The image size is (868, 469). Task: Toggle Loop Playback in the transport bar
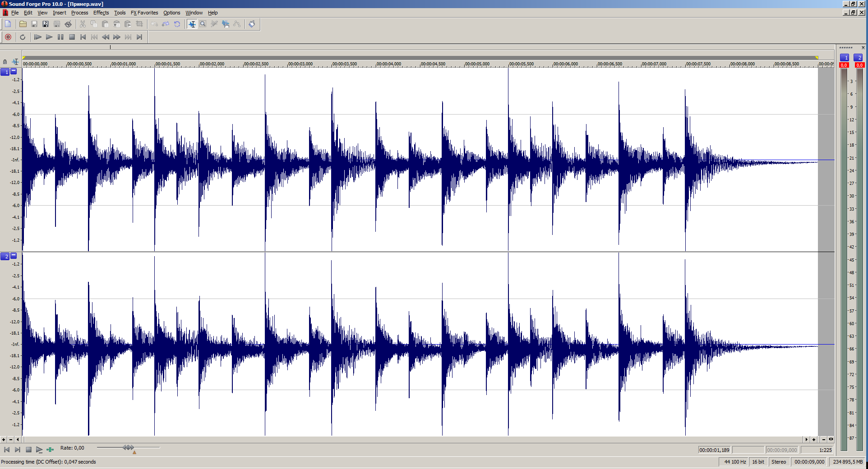pos(23,37)
